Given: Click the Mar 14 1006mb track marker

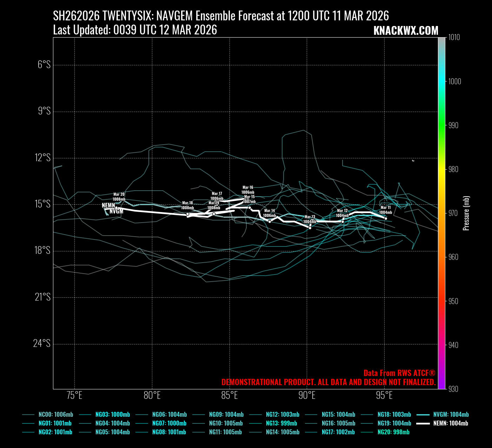Looking at the screenshot, I should click(270, 222).
